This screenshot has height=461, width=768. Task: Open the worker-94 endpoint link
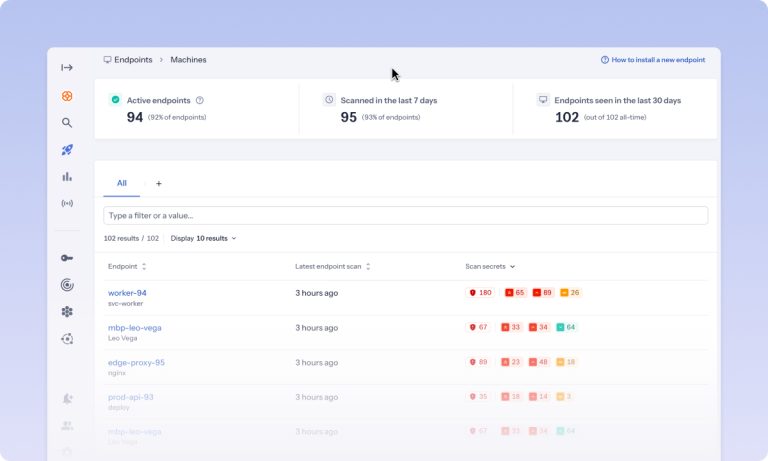click(x=127, y=293)
